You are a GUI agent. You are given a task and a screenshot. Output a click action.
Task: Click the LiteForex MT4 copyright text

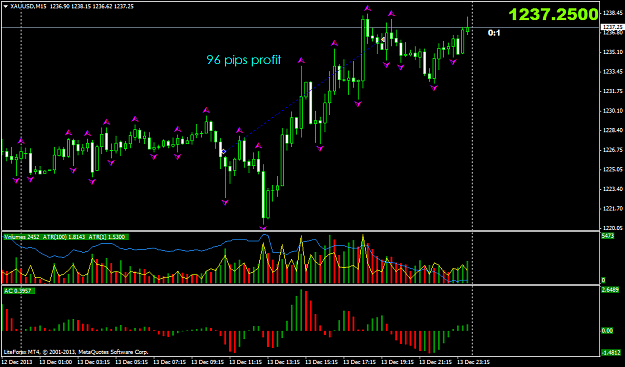point(76,352)
